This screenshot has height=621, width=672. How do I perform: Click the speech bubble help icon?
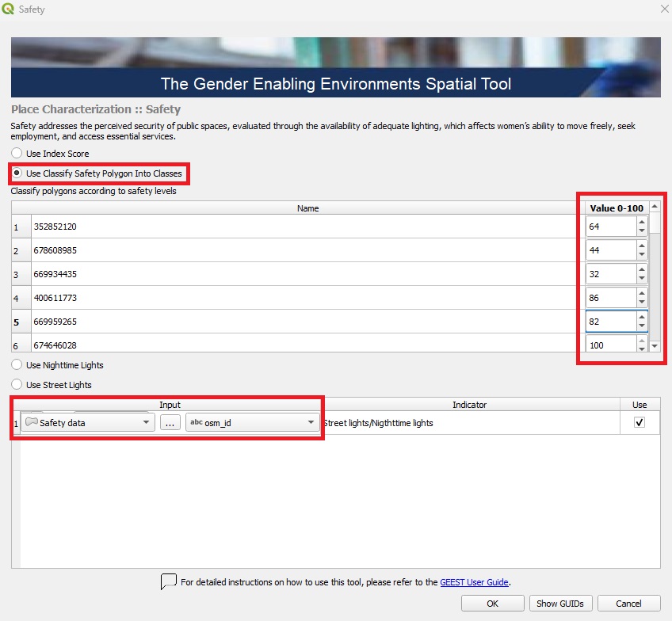169,581
